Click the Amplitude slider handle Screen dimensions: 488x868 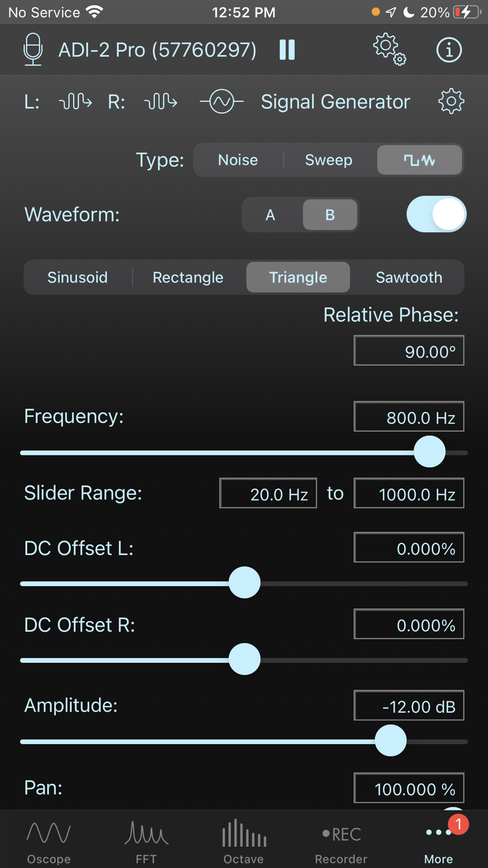tap(390, 741)
